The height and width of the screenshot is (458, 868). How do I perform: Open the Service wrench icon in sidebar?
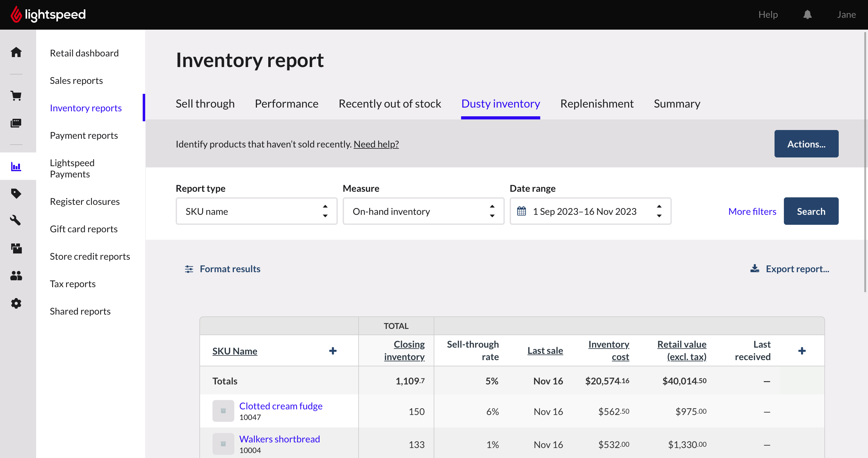point(16,220)
